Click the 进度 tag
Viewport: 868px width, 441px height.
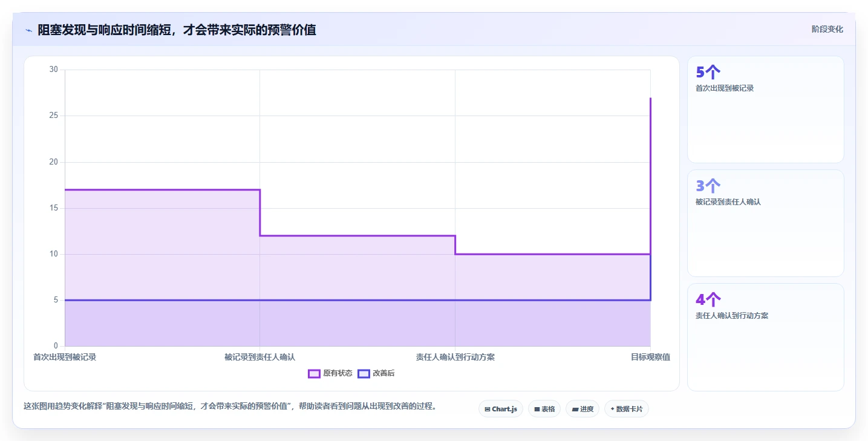tap(582, 409)
